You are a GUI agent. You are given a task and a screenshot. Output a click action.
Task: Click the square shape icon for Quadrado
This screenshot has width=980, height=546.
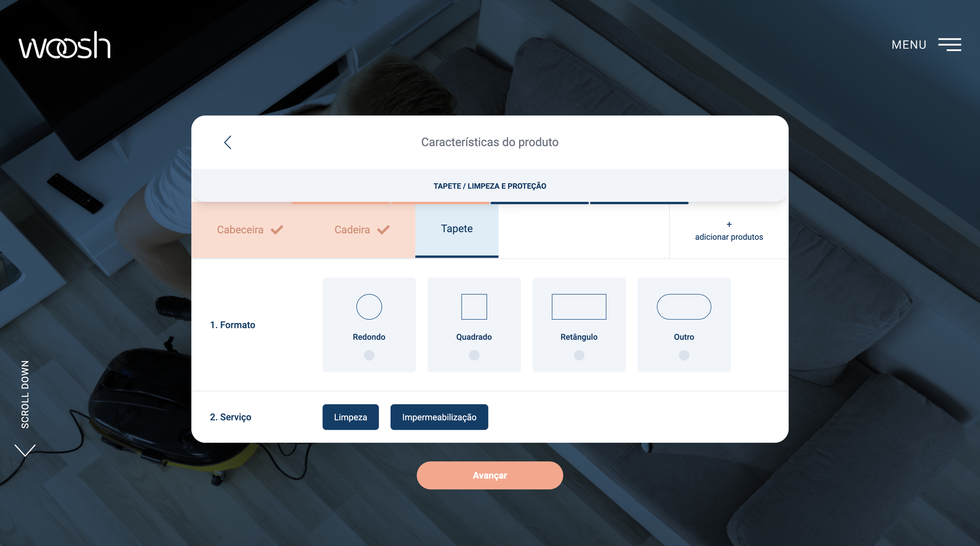(474, 307)
